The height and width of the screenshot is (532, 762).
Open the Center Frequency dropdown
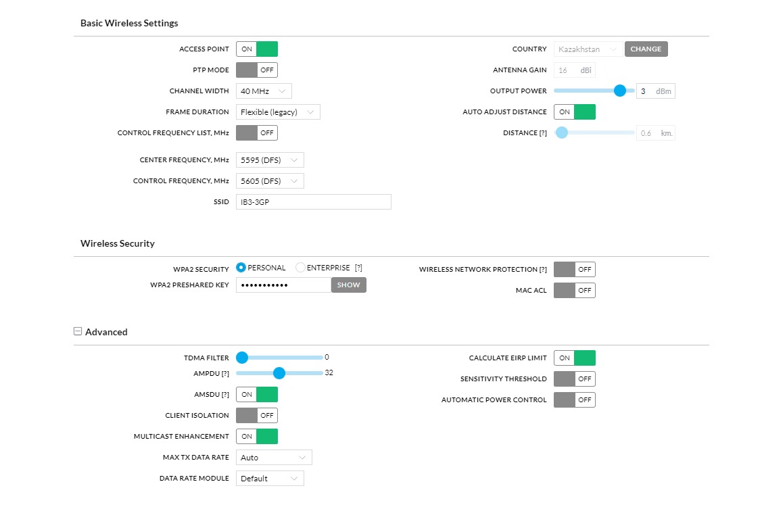(270, 160)
